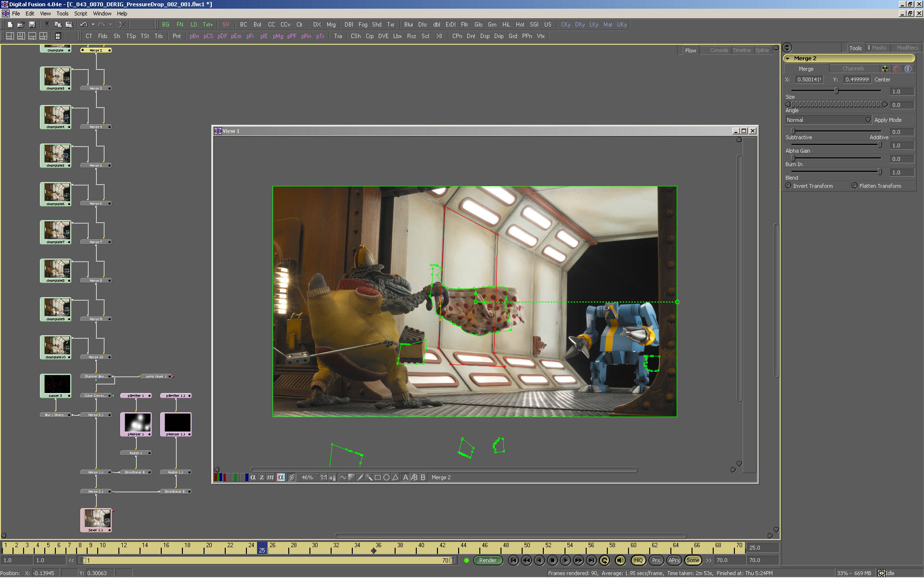Switch to the Console tab
924x578 pixels.
719,50
